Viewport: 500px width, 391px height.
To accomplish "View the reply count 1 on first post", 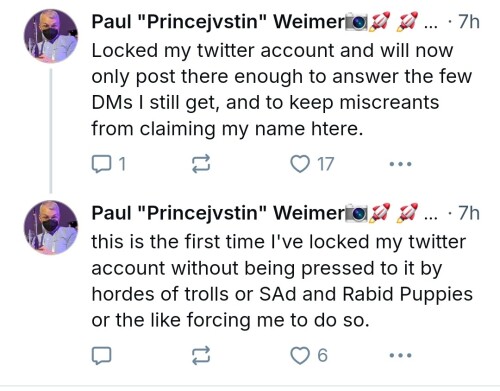I will [x=122, y=164].
